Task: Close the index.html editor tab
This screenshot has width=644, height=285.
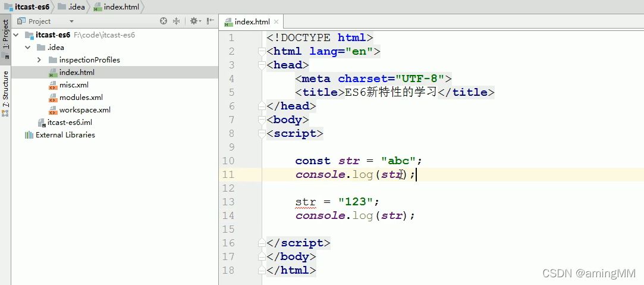Action: [x=277, y=22]
